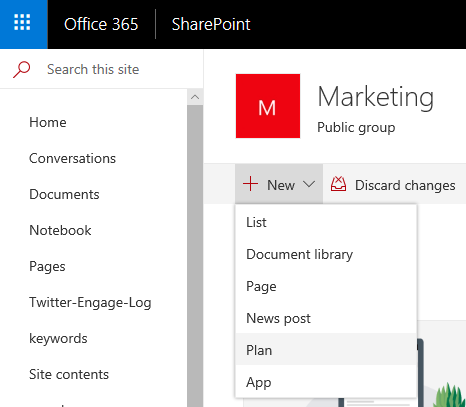
Task: Click the left navigation scrollbar track
Action: (x=195, y=256)
